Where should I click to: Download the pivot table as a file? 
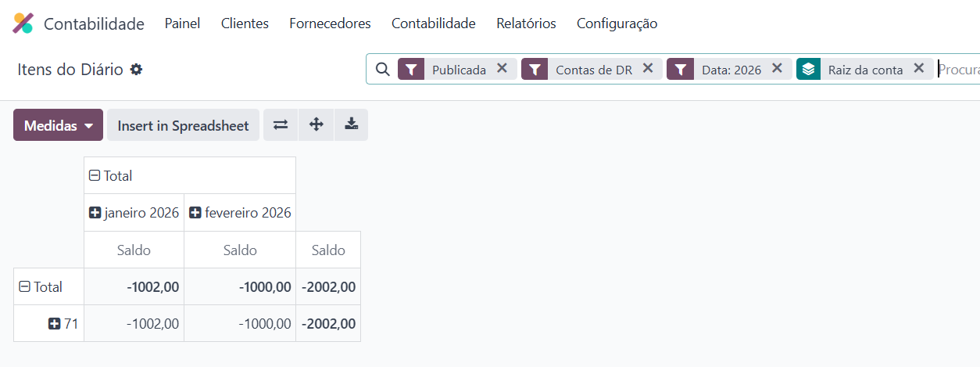click(x=352, y=124)
